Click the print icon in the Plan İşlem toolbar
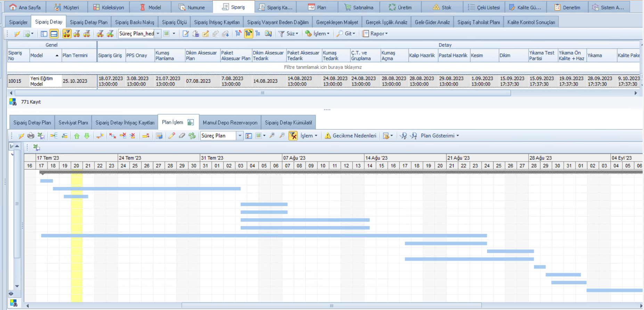 coord(31,136)
